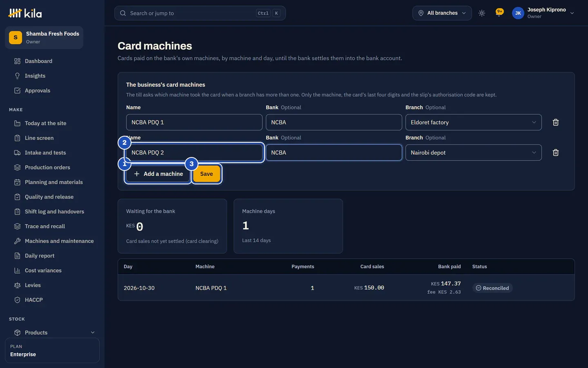The height and width of the screenshot is (368, 588).
Task: Edit the NCBA PDQ 1 name field
Action: pos(194,122)
